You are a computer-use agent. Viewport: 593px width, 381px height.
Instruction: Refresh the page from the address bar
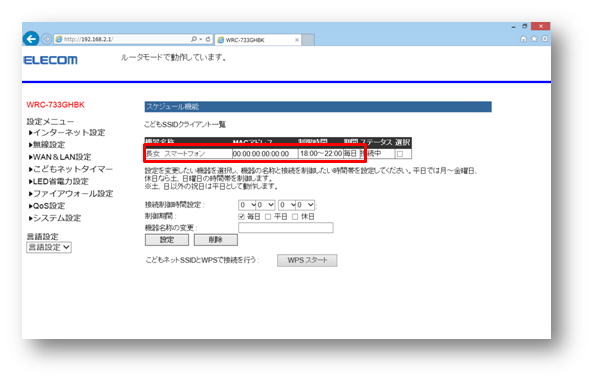[208, 39]
